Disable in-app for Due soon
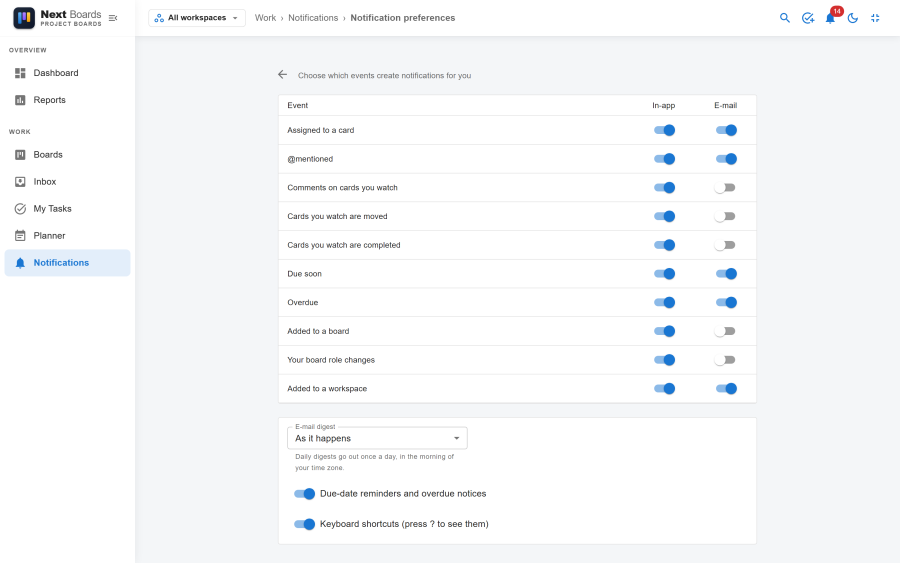Screen dimensions: 900x563 (x=664, y=274)
